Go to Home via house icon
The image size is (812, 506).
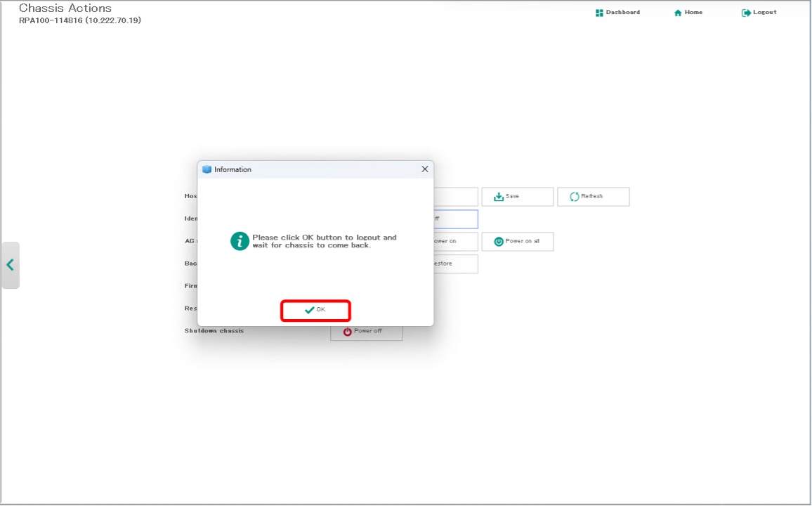678,13
